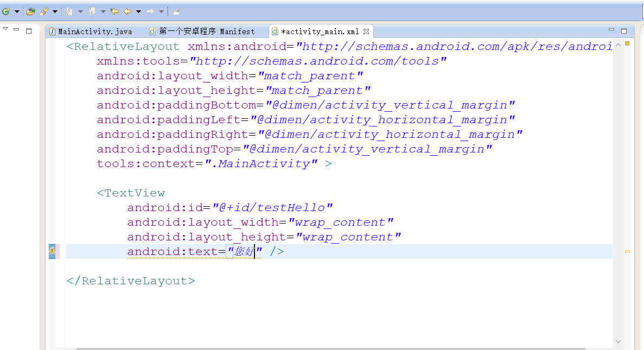Click the editor scroll-down arrow
Image resolution: width=644 pixels, height=350 pixels.
[x=618, y=341]
